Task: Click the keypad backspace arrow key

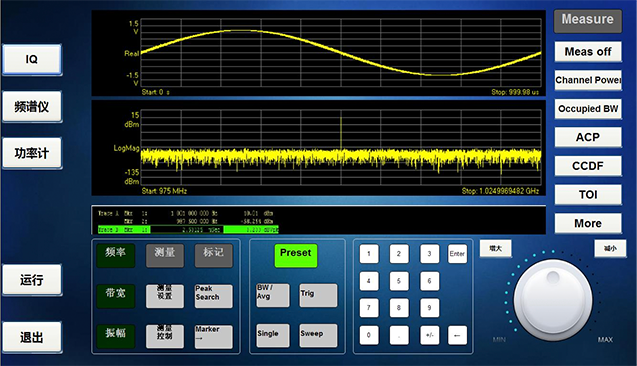Action: tap(457, 335)
